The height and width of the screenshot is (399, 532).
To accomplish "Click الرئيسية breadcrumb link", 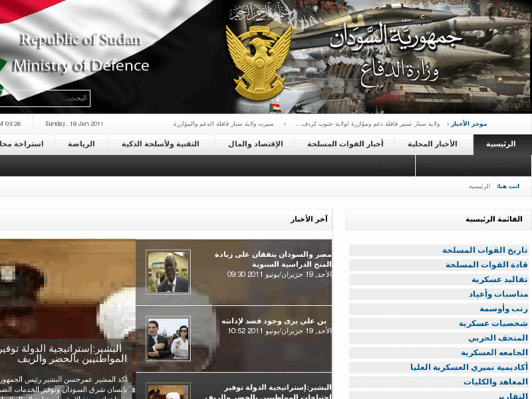I will [479, 187].
